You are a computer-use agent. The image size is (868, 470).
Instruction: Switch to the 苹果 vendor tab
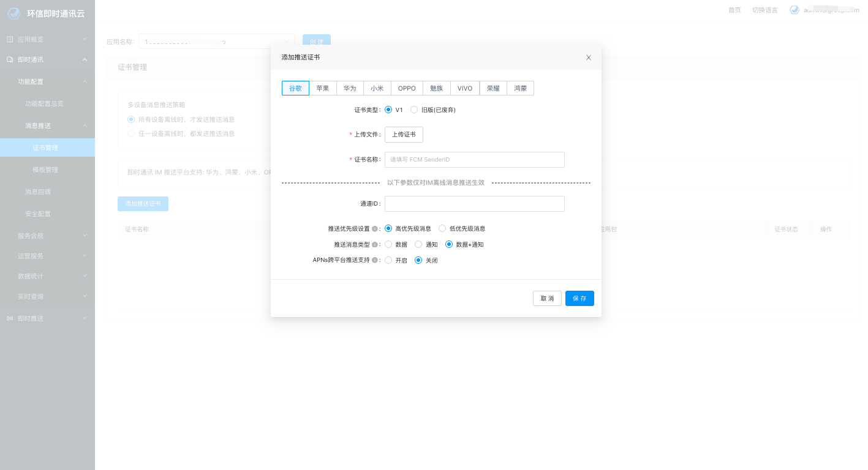pyautogui.click(x=323, y=88)
